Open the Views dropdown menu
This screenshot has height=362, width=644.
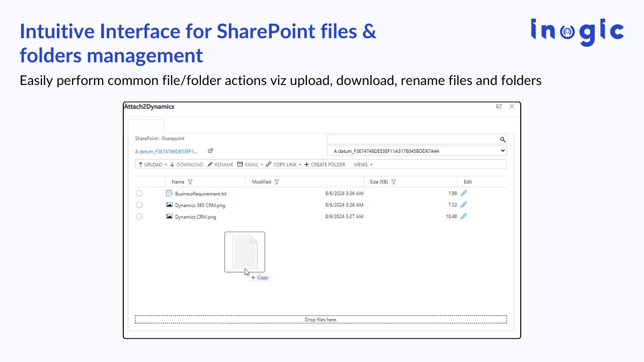coord(363,164)
